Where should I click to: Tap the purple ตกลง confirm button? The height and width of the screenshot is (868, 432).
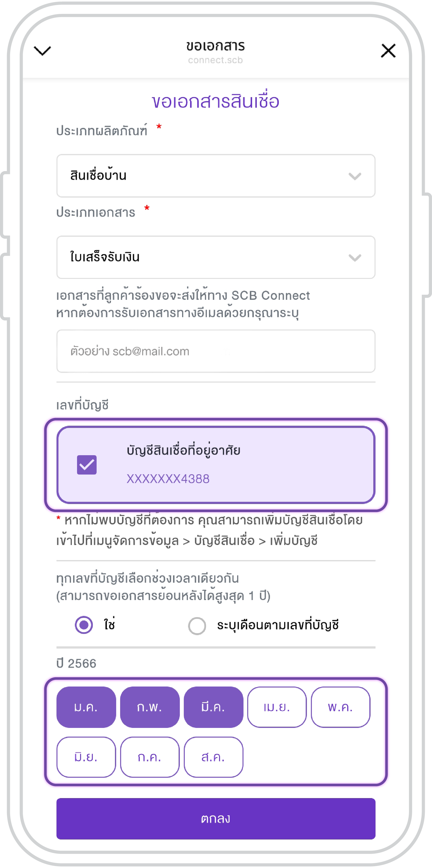pos(216,818)
